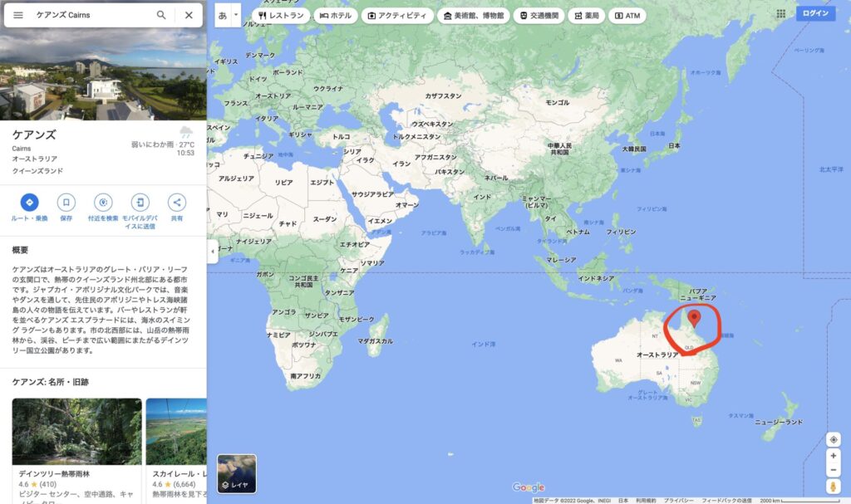Click the 付近を検索 nearby search icon
The height and width of the screenshot is (504, 851).
click(x=103, y=203)
